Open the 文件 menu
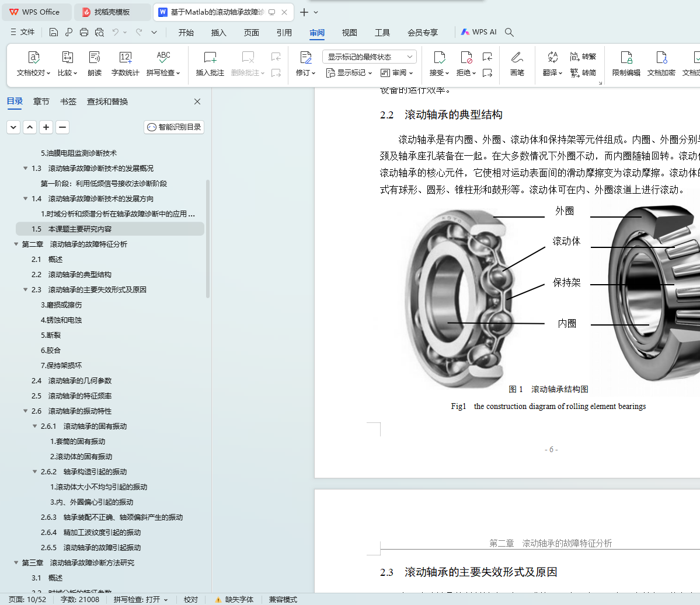 point(22,32)
